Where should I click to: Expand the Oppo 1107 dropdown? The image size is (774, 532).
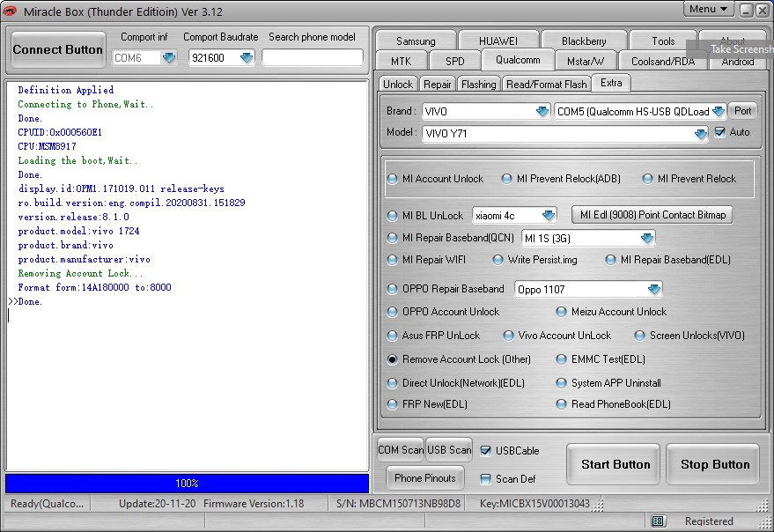(654, 289)
